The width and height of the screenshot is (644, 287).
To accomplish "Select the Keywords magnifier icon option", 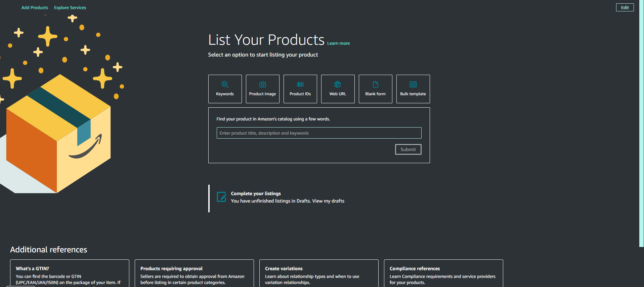I will [x=225, y=84].
